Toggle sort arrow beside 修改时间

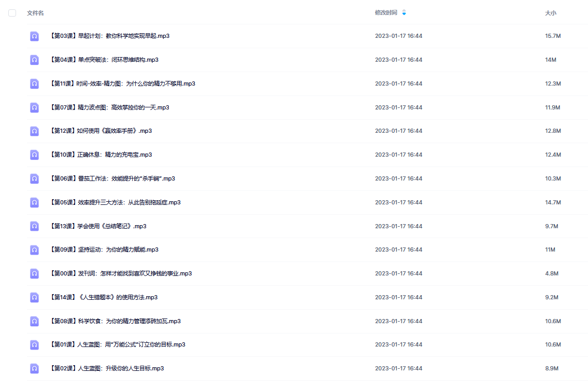404,13
